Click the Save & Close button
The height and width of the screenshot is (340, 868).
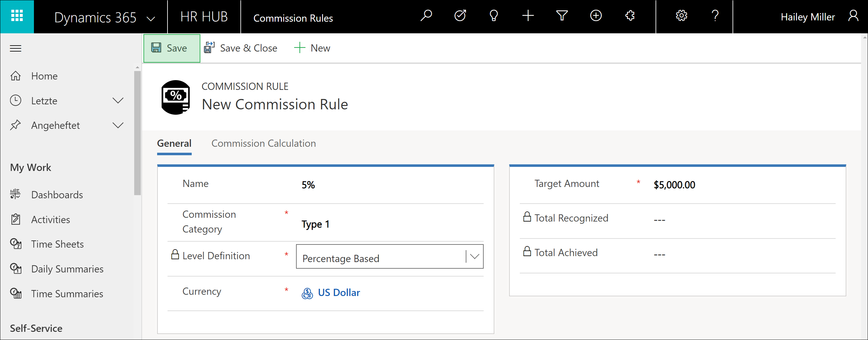[x=241, y=48]
